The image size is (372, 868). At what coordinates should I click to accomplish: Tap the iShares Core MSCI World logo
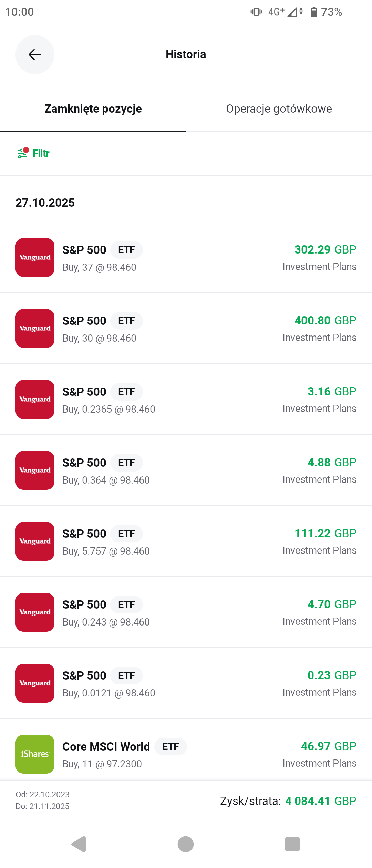pos(35,754)
